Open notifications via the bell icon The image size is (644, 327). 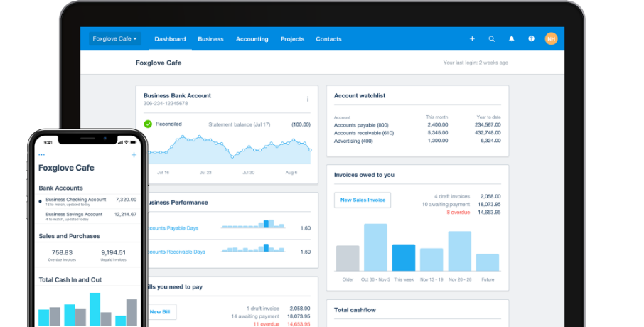point(511,39)
